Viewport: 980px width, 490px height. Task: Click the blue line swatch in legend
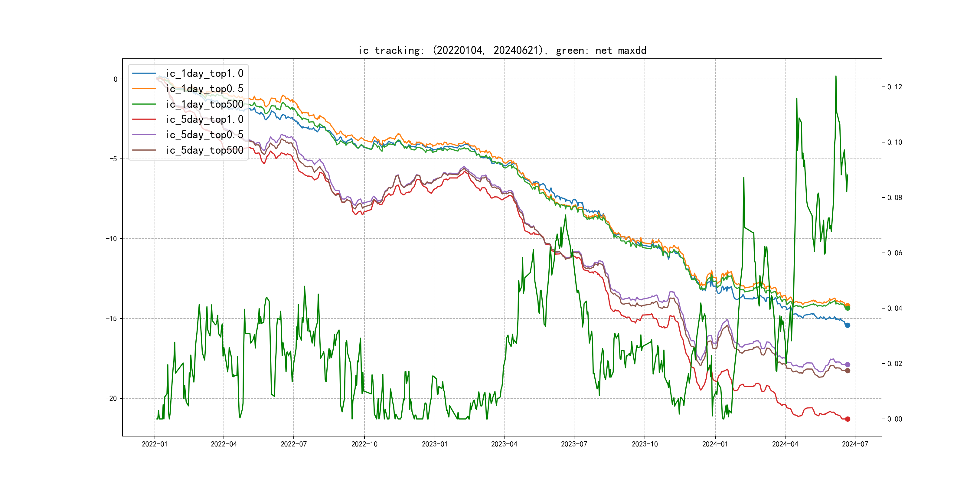(144, 73)
